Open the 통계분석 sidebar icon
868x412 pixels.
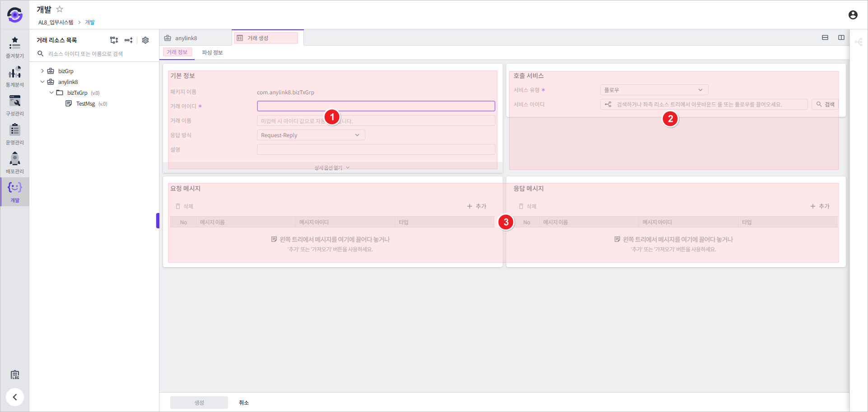(15, 76)
